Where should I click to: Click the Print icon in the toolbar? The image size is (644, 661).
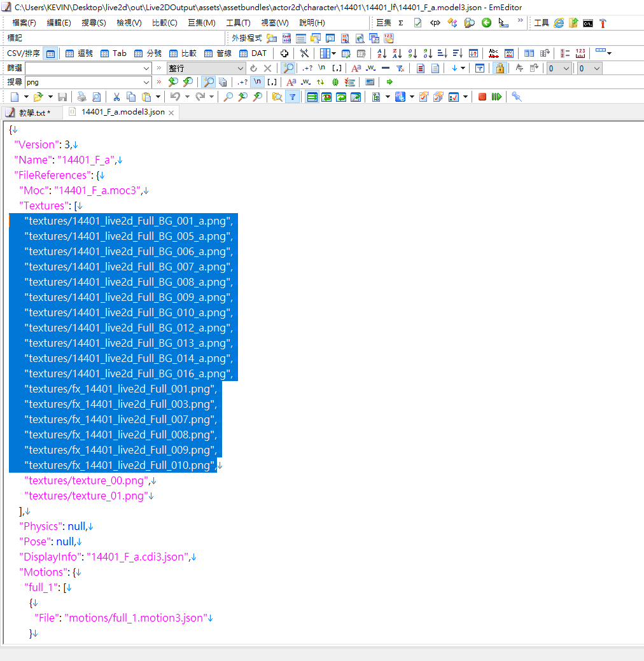[x=81, y=97]
